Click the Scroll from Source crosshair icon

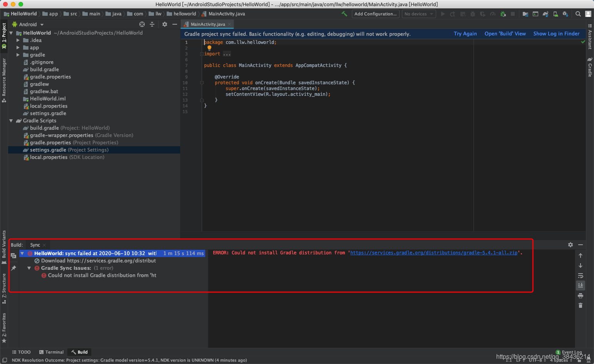(x=142, y=24)
